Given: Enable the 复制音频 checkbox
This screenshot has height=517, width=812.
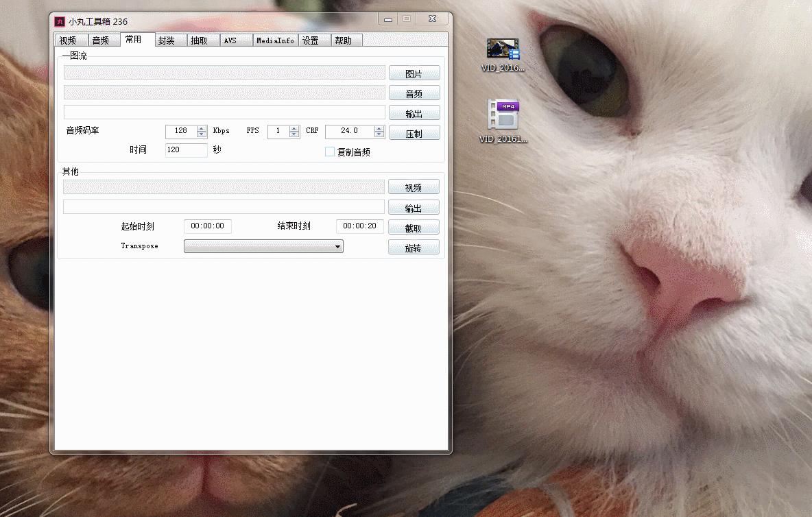Looking at the screenshot, I should [x=330, y=152].
